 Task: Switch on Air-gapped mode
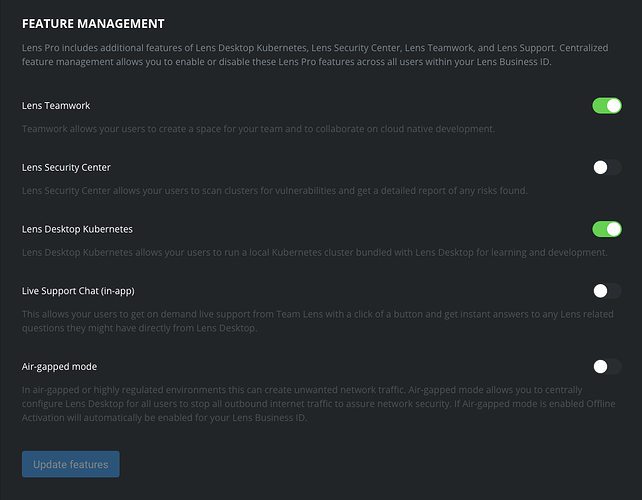607,367
